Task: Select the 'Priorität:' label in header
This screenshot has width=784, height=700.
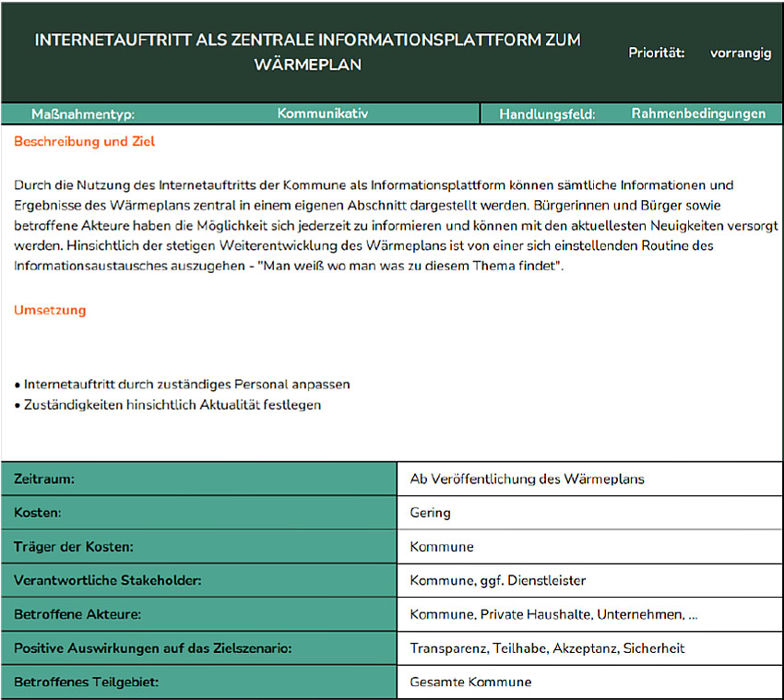Action: pos(656,53)
